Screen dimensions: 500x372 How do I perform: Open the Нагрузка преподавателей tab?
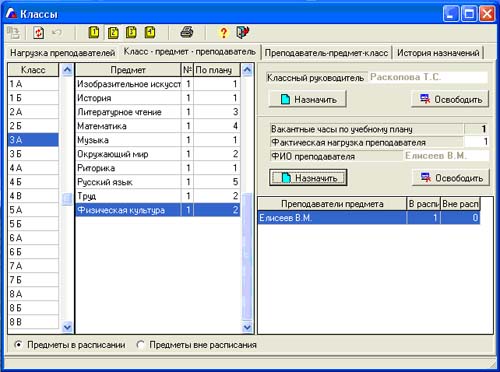pos(63,53)
